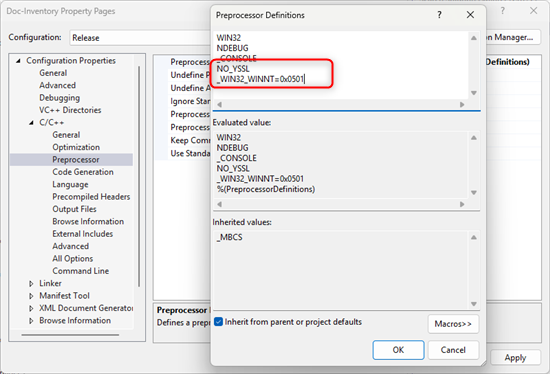Open the Configuration dropdown showing Release

point(140,38)
